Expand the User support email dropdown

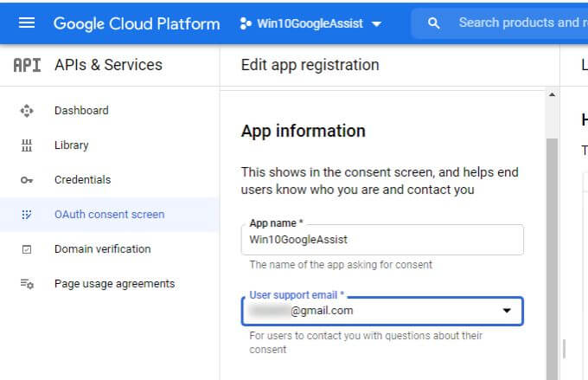[x=507, y=311]
